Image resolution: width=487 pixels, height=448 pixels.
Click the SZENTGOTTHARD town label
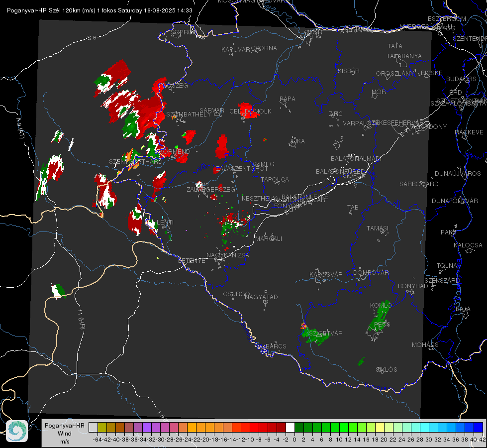tap(136, 162)
